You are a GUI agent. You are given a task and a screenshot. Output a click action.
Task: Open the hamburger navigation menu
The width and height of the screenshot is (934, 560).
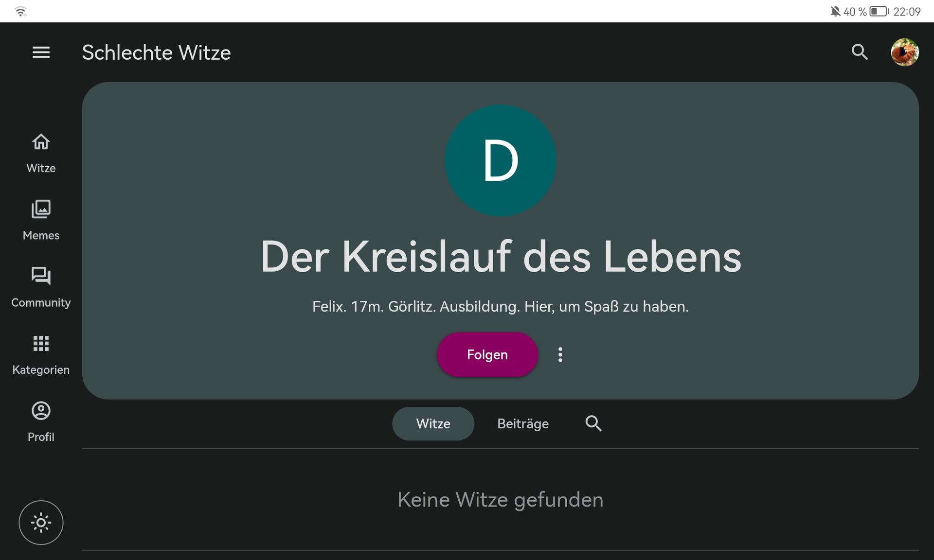point(41,52)
